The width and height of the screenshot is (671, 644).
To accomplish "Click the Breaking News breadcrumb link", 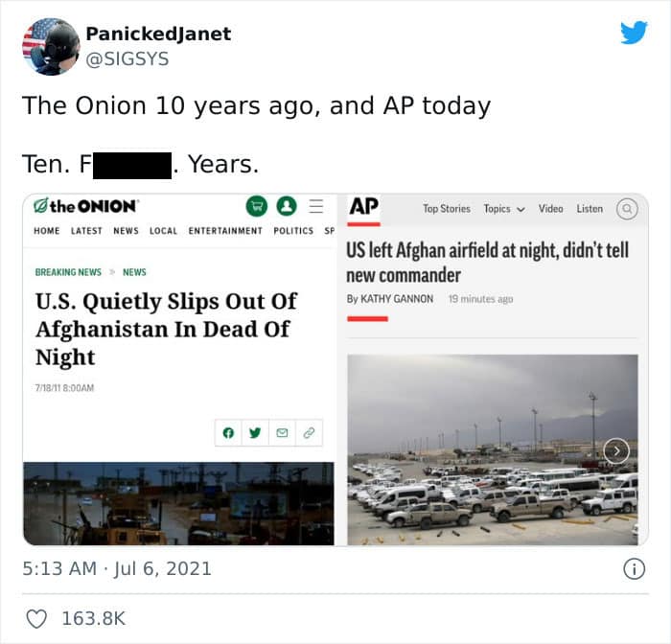I will pyautogui.click(x=68, y=272).
